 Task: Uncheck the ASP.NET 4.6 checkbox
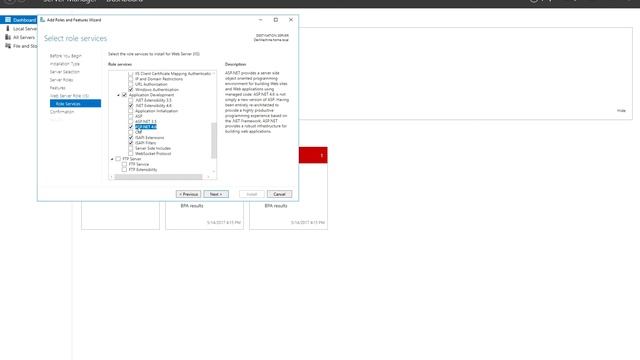pos(131,127)
